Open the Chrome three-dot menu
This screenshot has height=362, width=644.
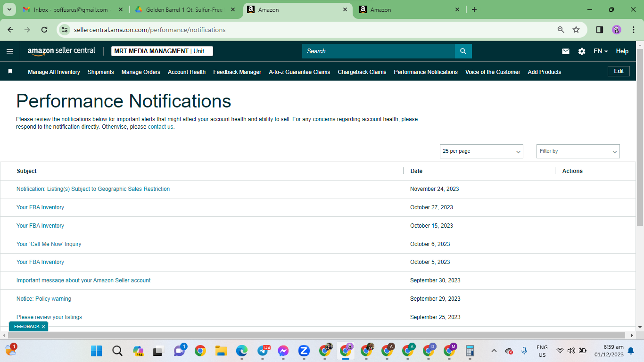coord(634,30)
